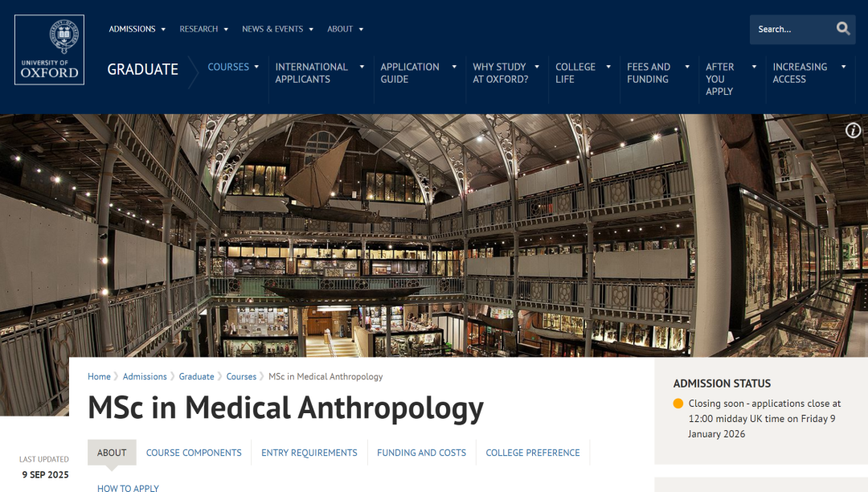
Task: Open the College Preference tab
Action: coord(533,453)
